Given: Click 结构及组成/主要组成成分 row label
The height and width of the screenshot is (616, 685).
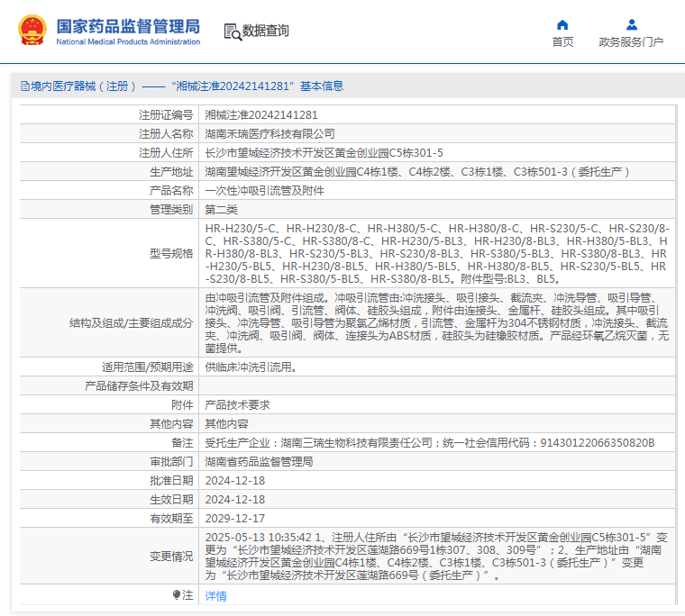Looking at the screenshot, I should [x=131, y=323].
